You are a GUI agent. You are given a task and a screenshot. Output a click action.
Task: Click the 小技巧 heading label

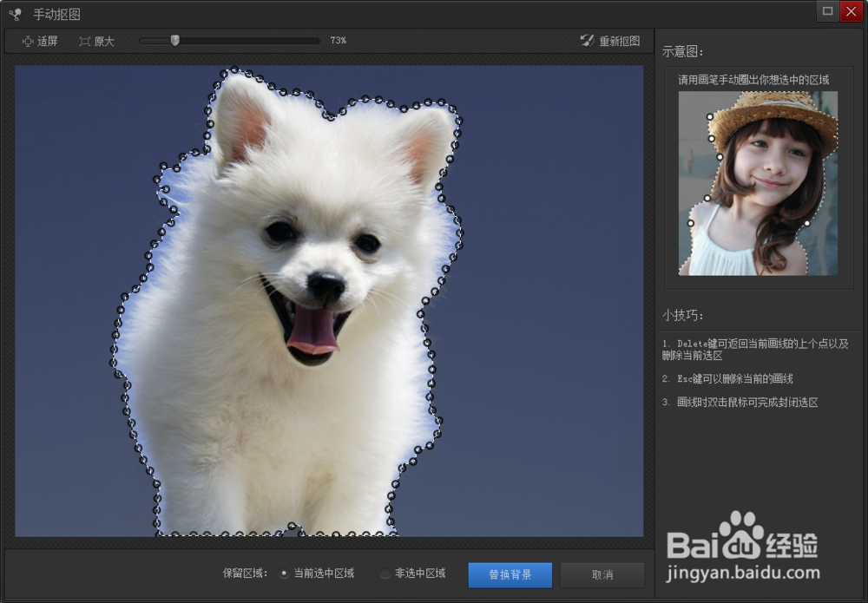pos(682,315)
